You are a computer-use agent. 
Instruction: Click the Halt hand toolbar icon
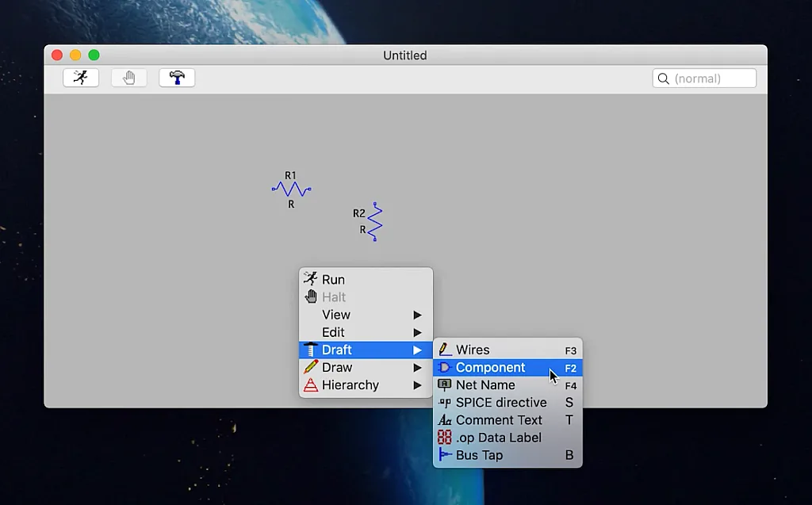[x=128, y=78]
